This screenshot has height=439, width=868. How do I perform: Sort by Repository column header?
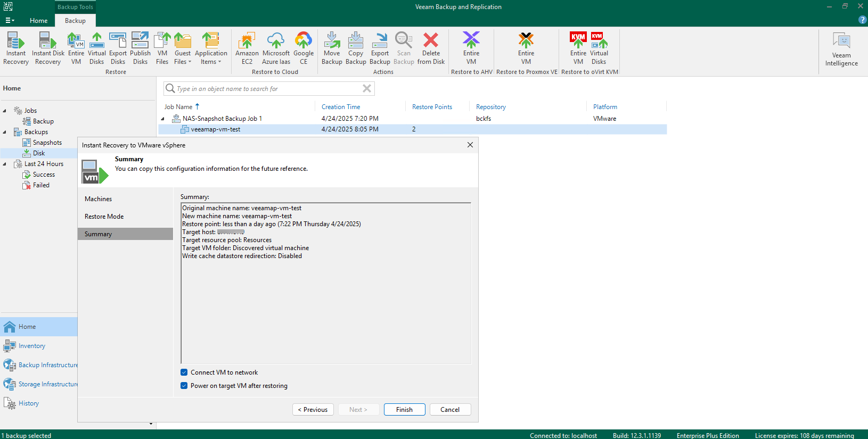click(x=491, y=107)
